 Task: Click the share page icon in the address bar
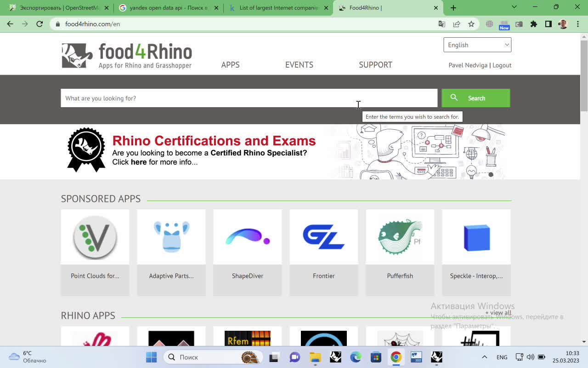pos(457,24)
